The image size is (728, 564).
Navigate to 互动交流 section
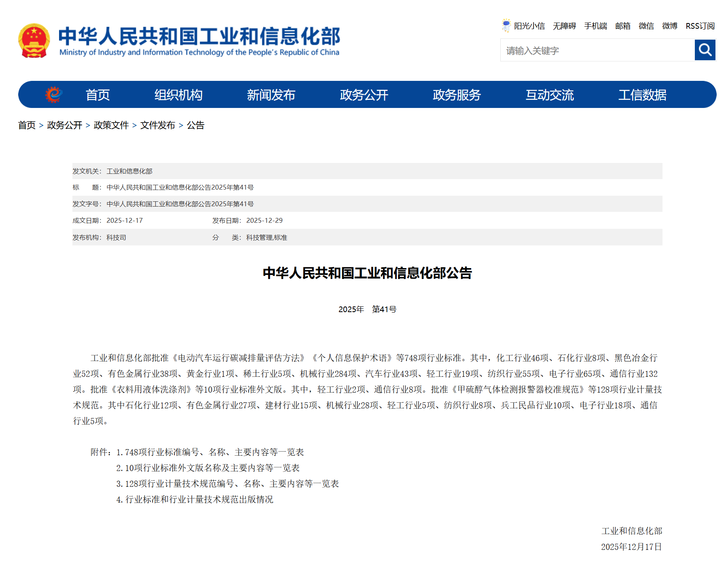coord(550,95)
